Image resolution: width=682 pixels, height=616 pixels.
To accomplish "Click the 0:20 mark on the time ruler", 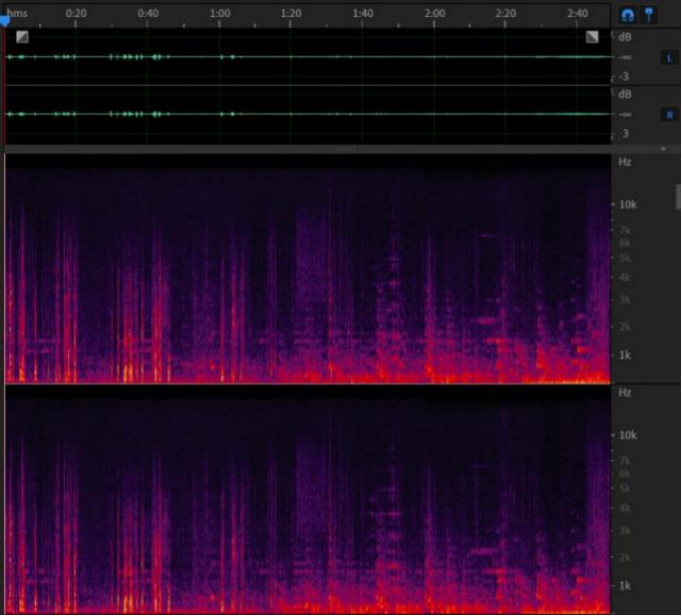I will coord(76,13).
